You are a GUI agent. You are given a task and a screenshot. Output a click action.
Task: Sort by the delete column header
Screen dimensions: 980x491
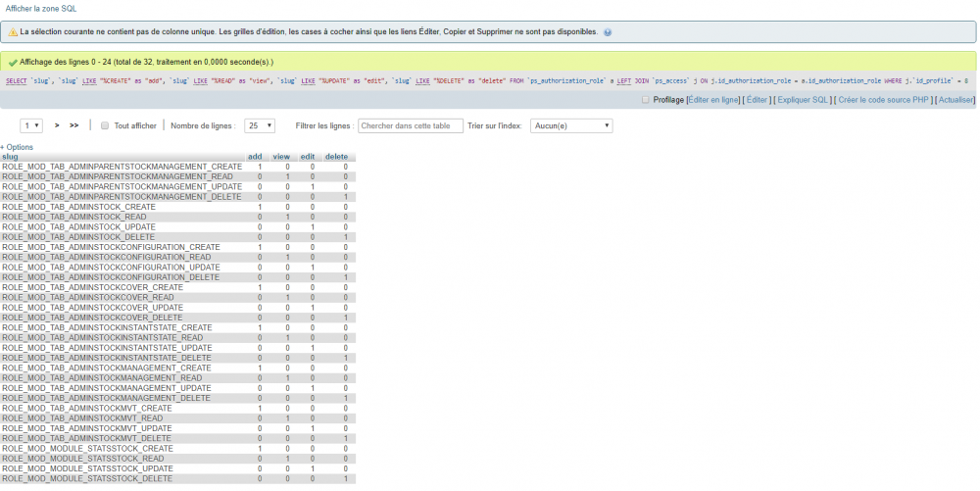point(336,157)
